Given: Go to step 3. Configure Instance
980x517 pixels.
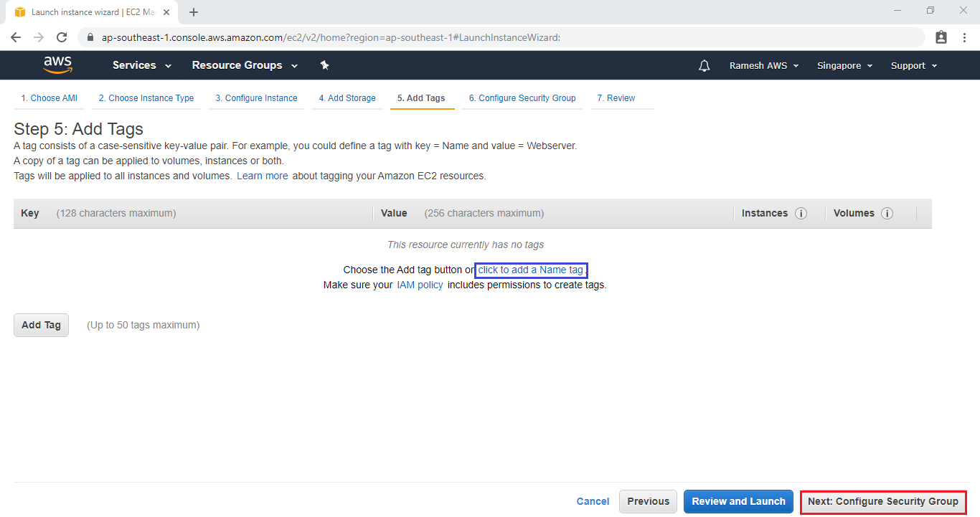Looking at the screenshot, I should click(x=256, y=98).
